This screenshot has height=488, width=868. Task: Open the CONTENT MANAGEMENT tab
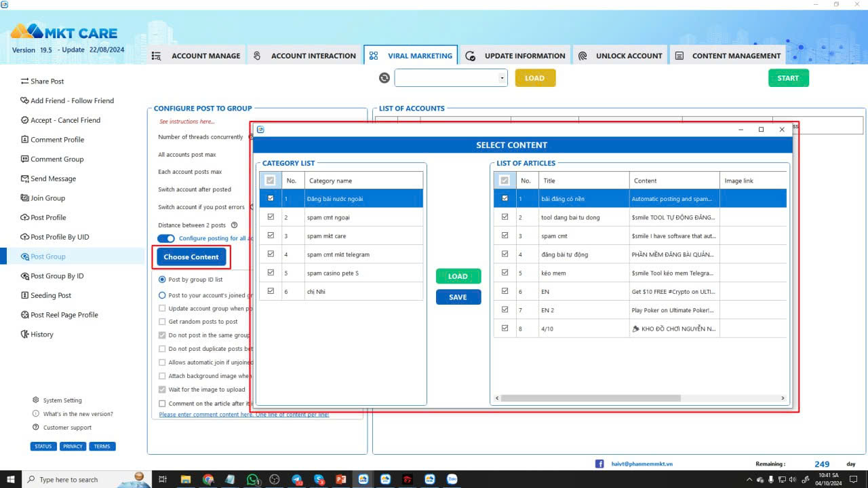728,56
